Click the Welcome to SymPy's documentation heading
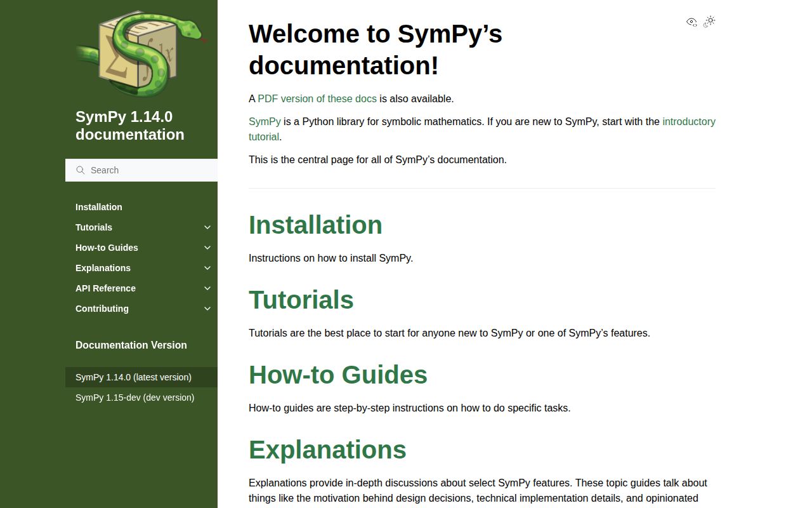This screenshot has width=812, height=508. pyautogui.click(x=376, y=50)
